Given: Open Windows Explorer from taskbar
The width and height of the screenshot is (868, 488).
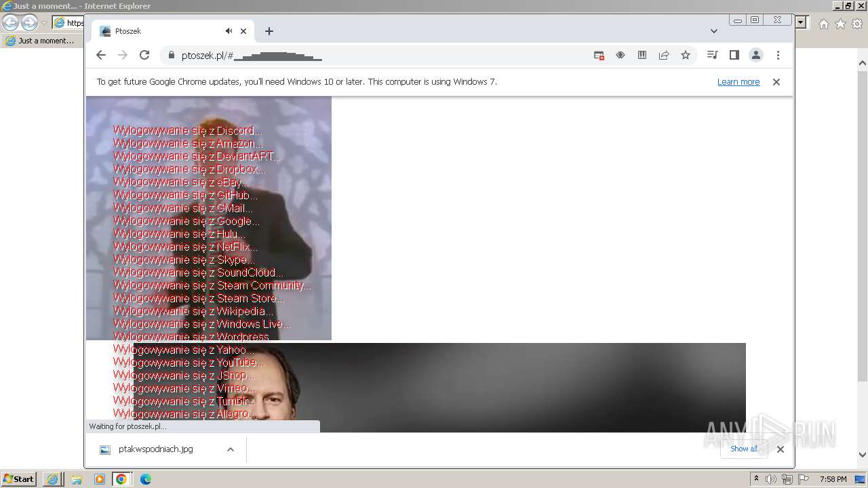Looking at the screenshot, I should tap(76, 479).
